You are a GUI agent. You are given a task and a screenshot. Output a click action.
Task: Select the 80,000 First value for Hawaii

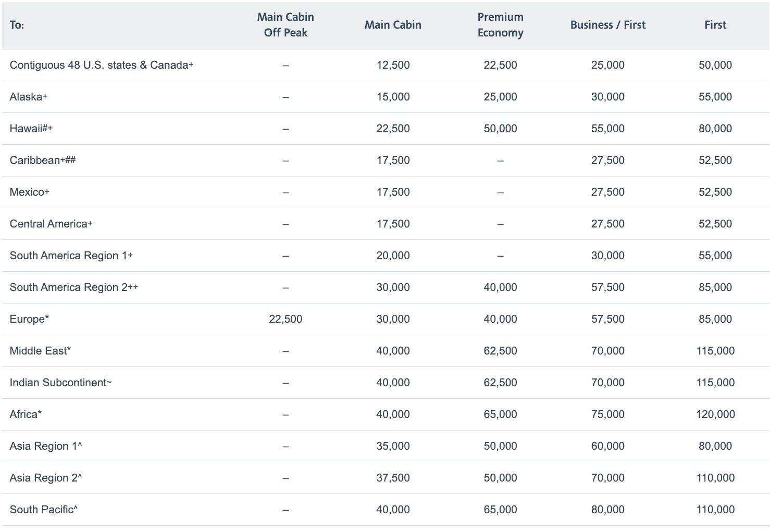click(x=715, y=128)
